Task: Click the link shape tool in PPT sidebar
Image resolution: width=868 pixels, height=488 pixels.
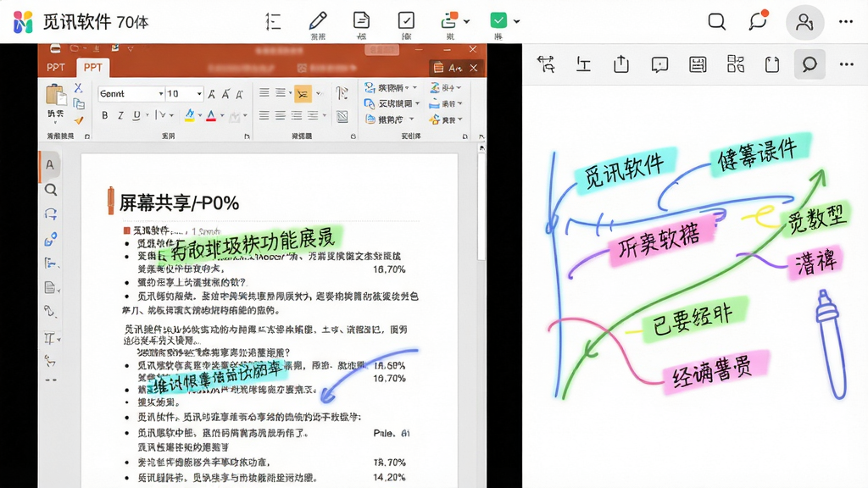Action: (50, 239)
